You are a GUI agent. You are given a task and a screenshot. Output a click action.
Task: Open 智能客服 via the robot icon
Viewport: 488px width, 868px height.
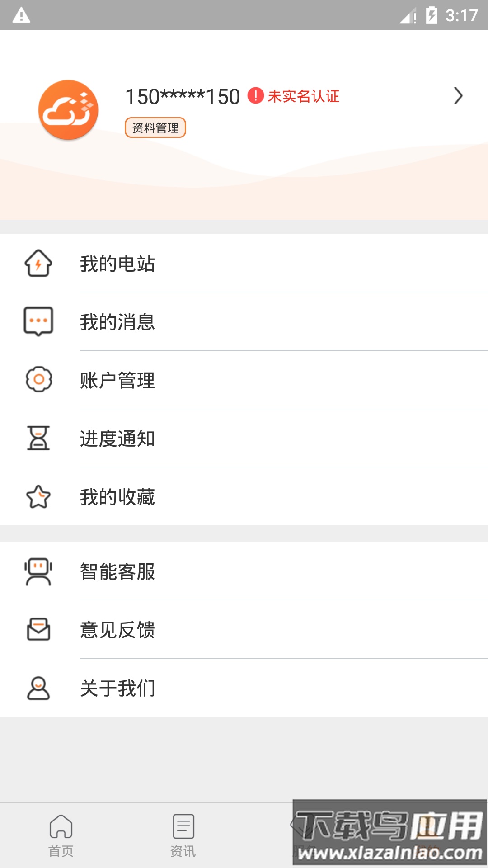click(38, 572)
